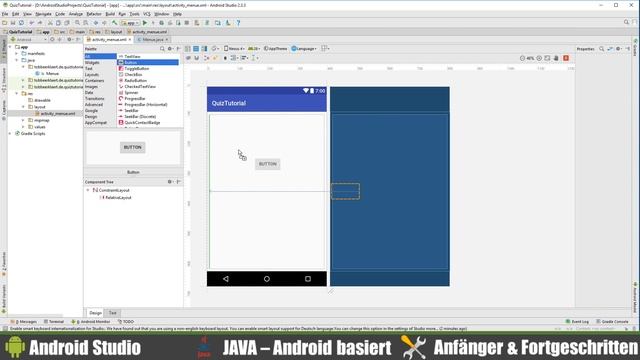The image size is (640, 360).
Task: Click the Debug app bug icon
Action: tap(162, 23)
